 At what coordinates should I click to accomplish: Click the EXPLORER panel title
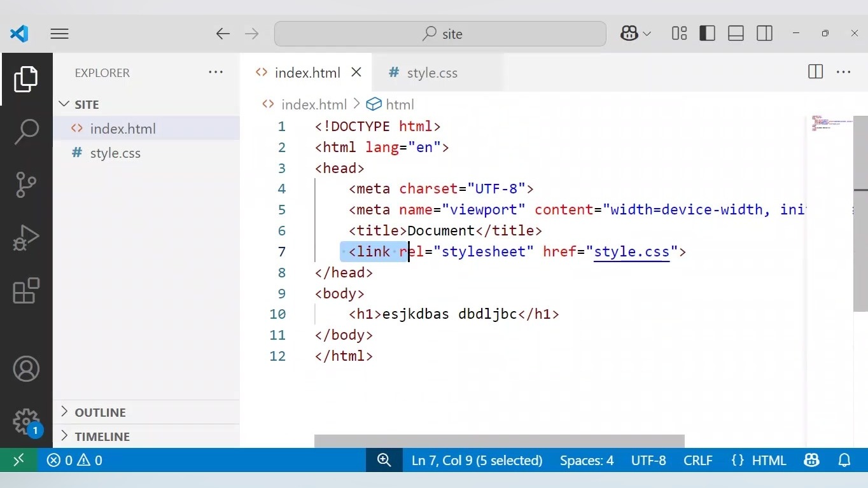point(102,73)
